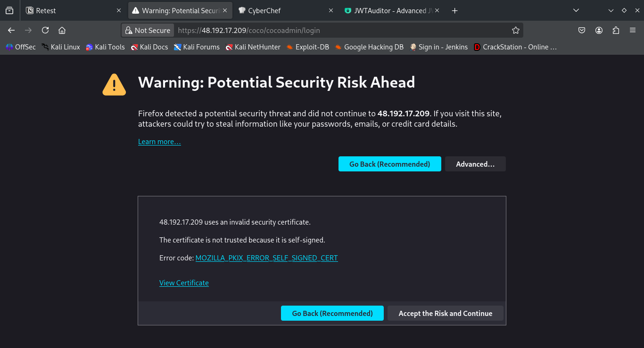Open the Firefox View icon
The image size is (644, 348).
tap(9, 10)
